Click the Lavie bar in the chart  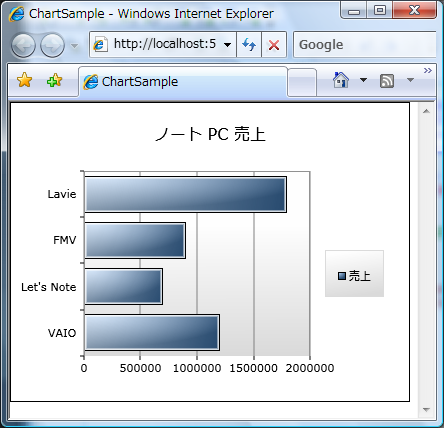185,194
